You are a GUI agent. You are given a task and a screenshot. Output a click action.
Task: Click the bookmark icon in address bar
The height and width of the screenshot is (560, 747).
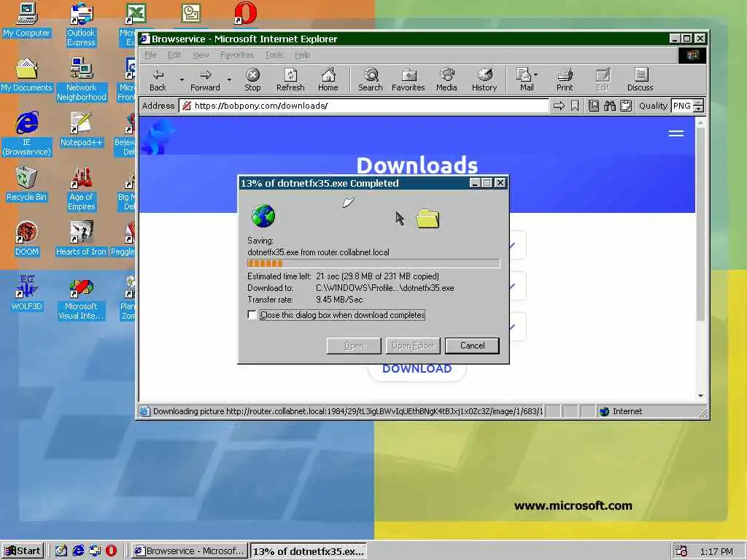tap(575, 106)
